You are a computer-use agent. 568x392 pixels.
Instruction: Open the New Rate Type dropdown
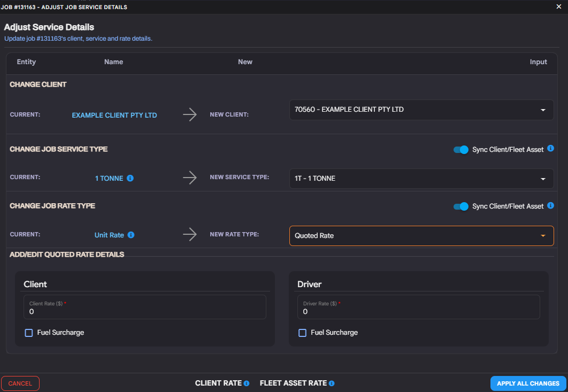pos(421,236)
